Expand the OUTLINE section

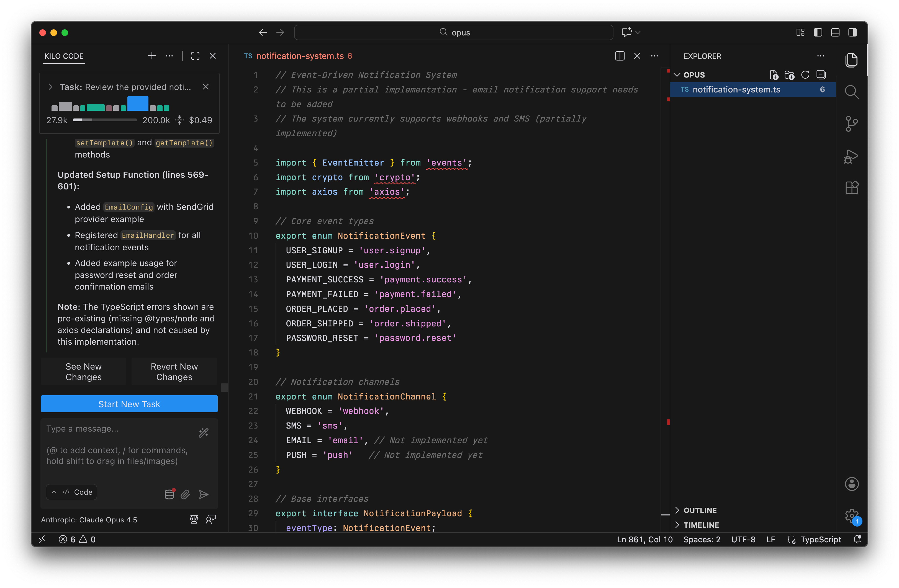(x=700, y=510)
